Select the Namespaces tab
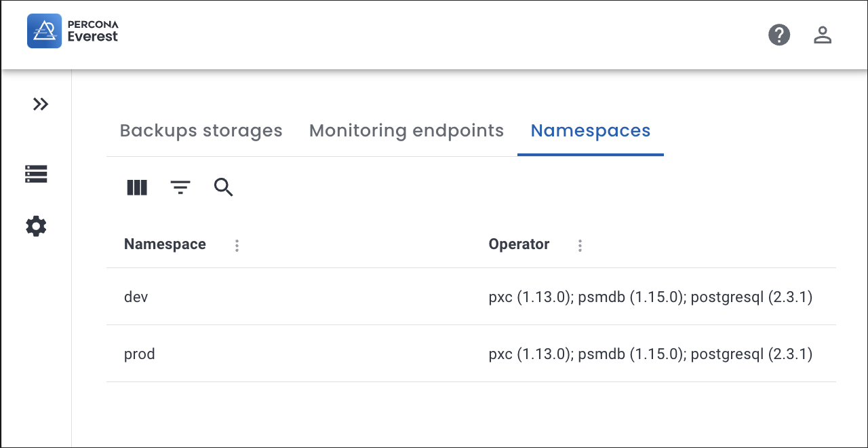Screen dimensions: 868x448 [590, 130]
